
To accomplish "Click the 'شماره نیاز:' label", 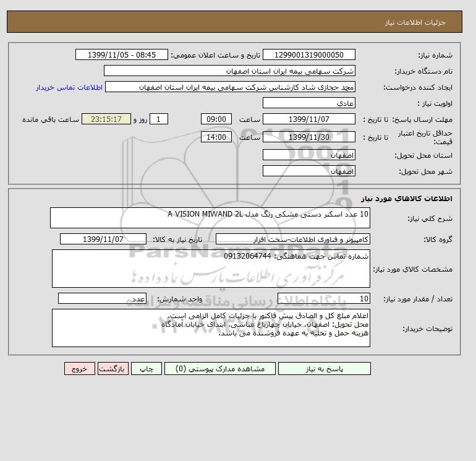I will click(435, 55).
